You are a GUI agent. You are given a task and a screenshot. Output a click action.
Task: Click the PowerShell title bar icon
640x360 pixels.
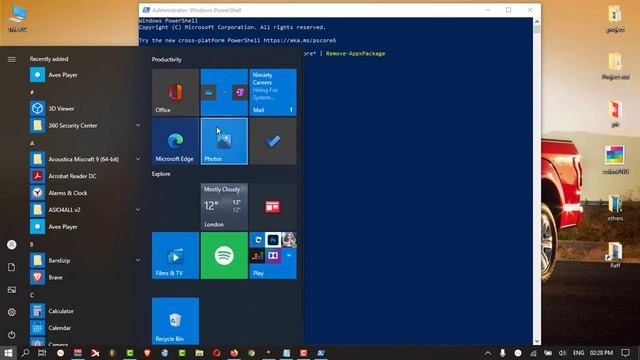pos(146,10)
